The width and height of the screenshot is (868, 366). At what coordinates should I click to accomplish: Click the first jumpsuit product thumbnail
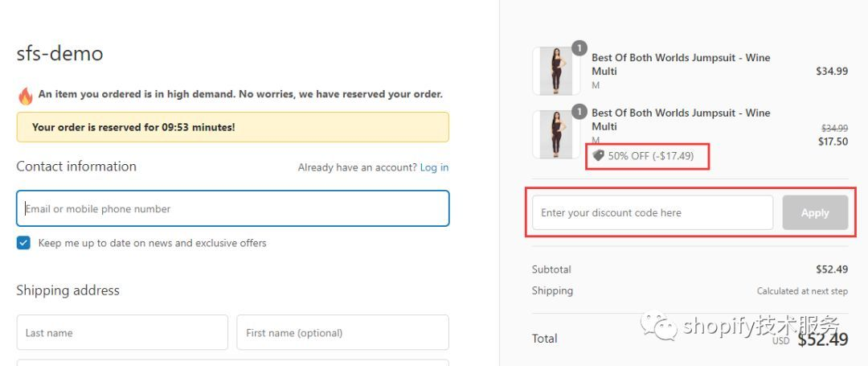tap(555, 72)
